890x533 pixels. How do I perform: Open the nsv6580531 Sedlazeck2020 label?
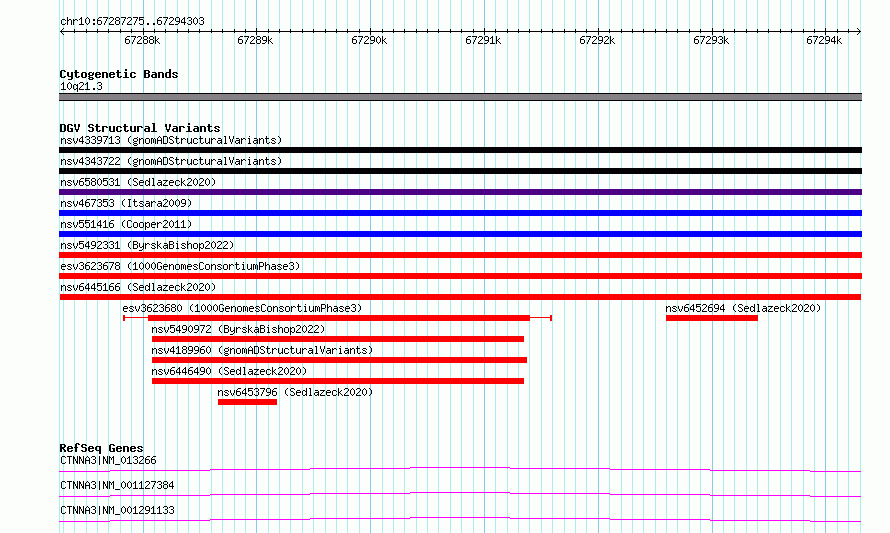(138, 182)
